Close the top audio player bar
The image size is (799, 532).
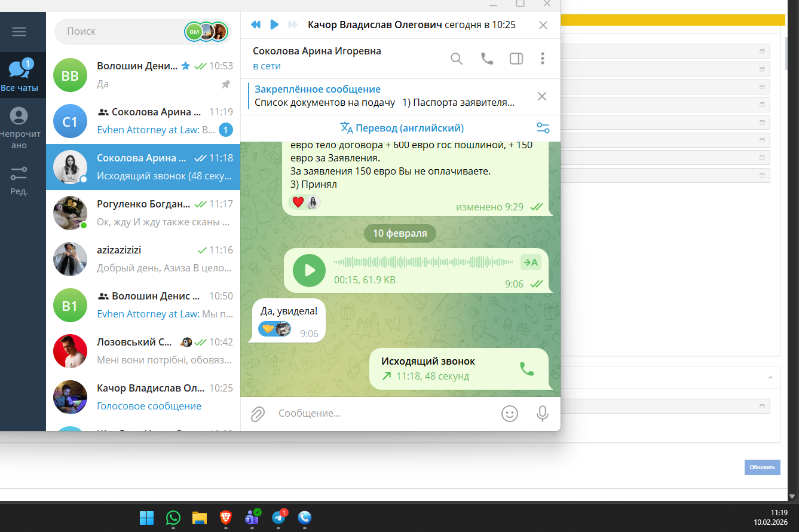(543, 25)
